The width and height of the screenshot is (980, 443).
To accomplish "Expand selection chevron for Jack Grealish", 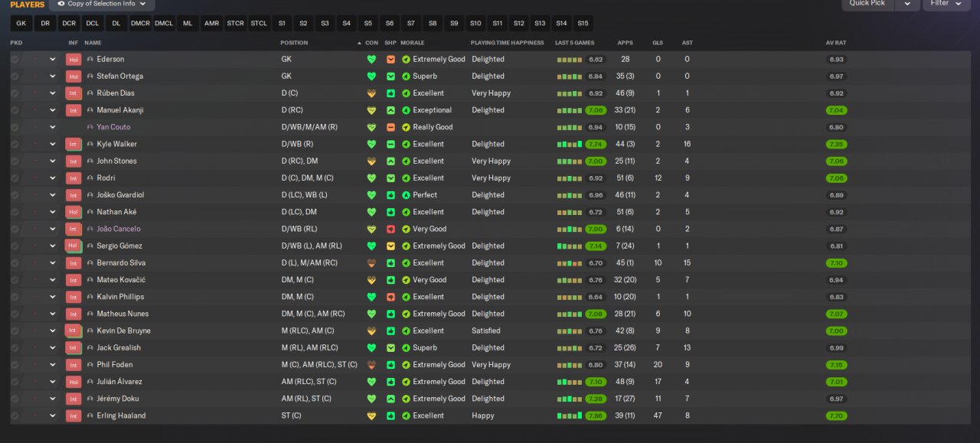I will tap(53, 347).
